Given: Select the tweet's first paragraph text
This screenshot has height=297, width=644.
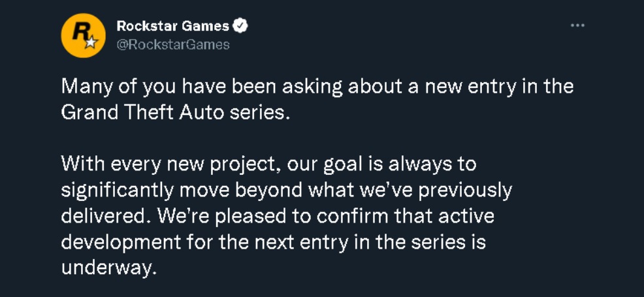Looking at the screenshot, I should (x=317, y=100).
